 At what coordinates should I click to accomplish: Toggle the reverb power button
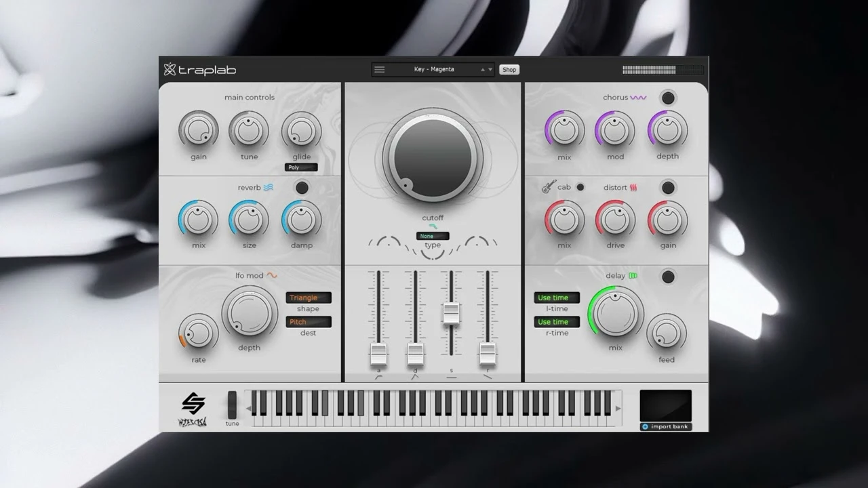(x=302, y=188)
